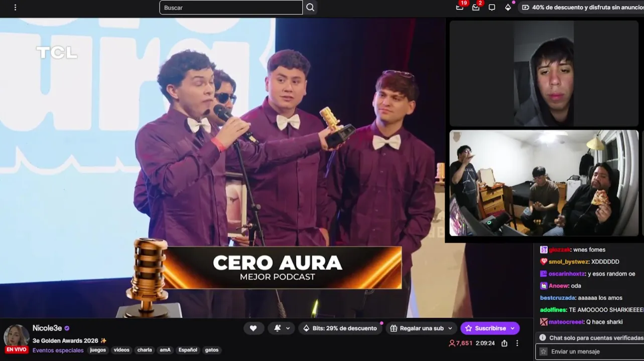Click chat user adolfines
This screenshot has height=361, width=644.
(x=554, y=310)
